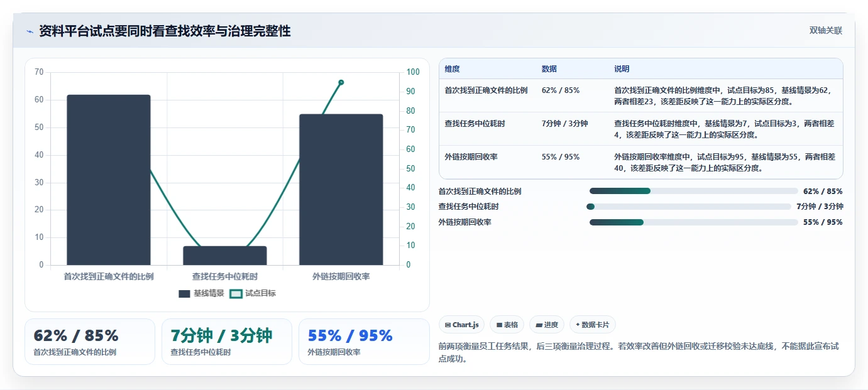Open the 62% / 85% stat card
Viewport: 868px width, 390px height.
[89, 342]
